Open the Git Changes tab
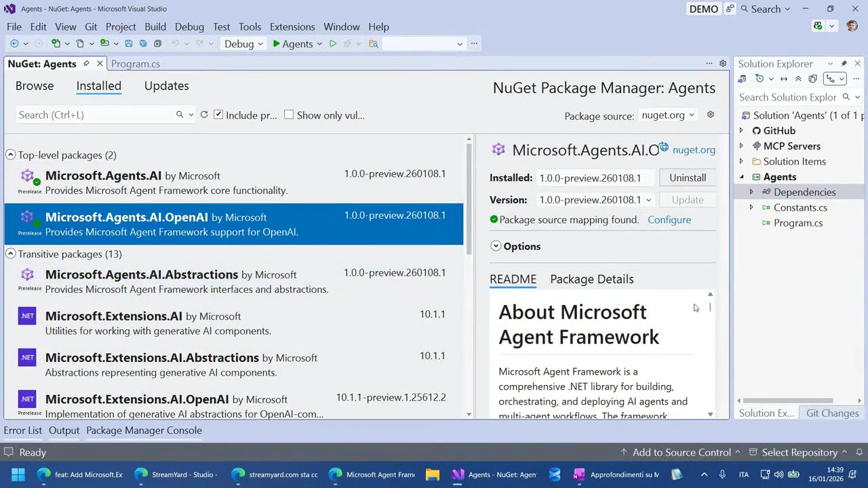 [x=832, y=413]
